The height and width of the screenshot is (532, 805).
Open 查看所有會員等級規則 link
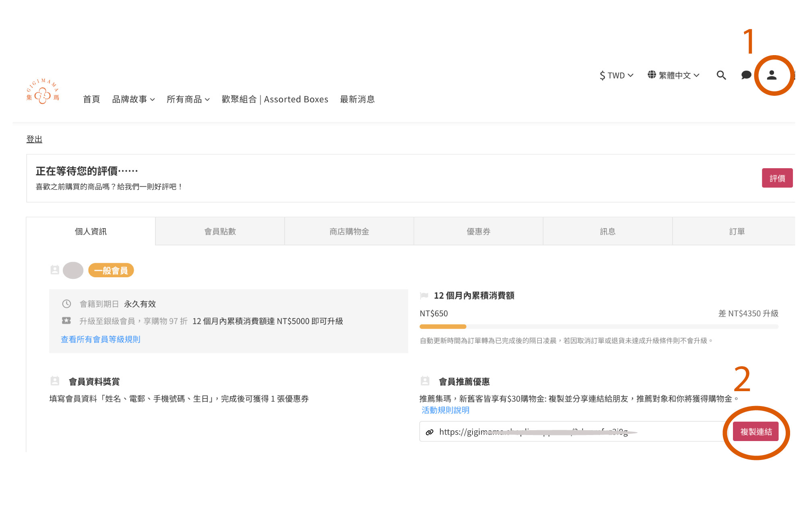coord(101,339)
